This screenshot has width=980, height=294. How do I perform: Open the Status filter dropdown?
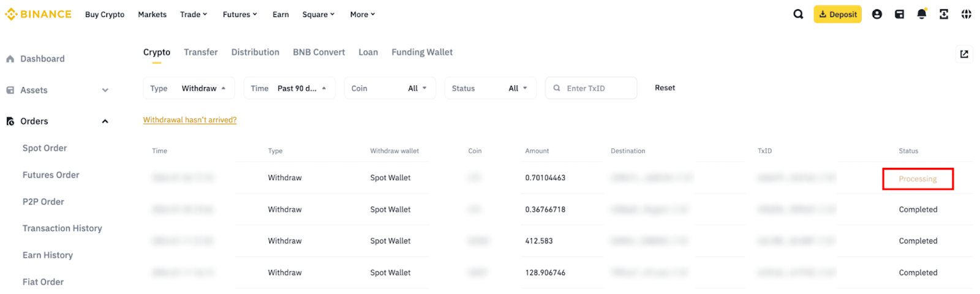(x=490, y=88)
